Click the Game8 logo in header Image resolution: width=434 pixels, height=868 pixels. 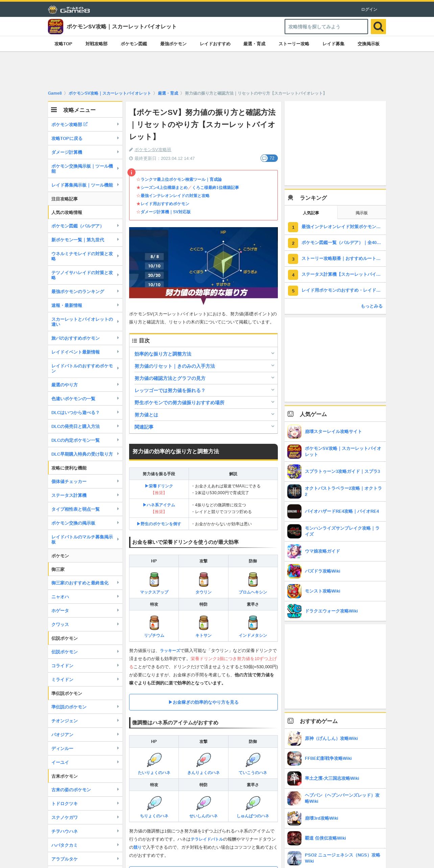tap(69, 10)
